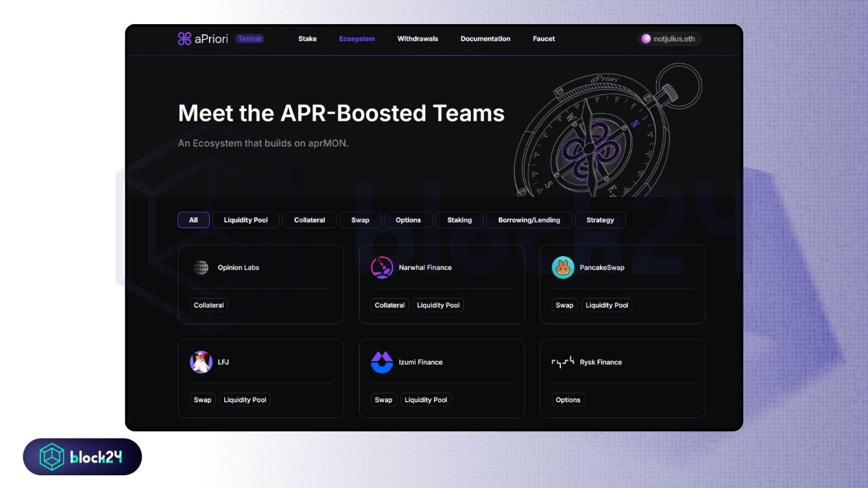Screen dimensions: 868x488
Task: Click Collateral tag on Opinion Labs card
Action: pyautogui.click(x=209, y=305)
